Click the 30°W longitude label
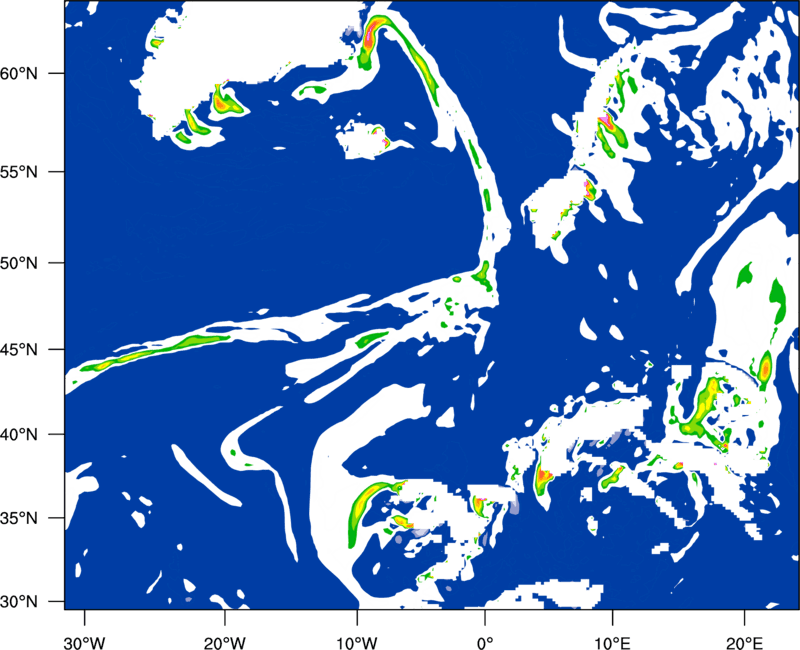 [x=85, y=643]
